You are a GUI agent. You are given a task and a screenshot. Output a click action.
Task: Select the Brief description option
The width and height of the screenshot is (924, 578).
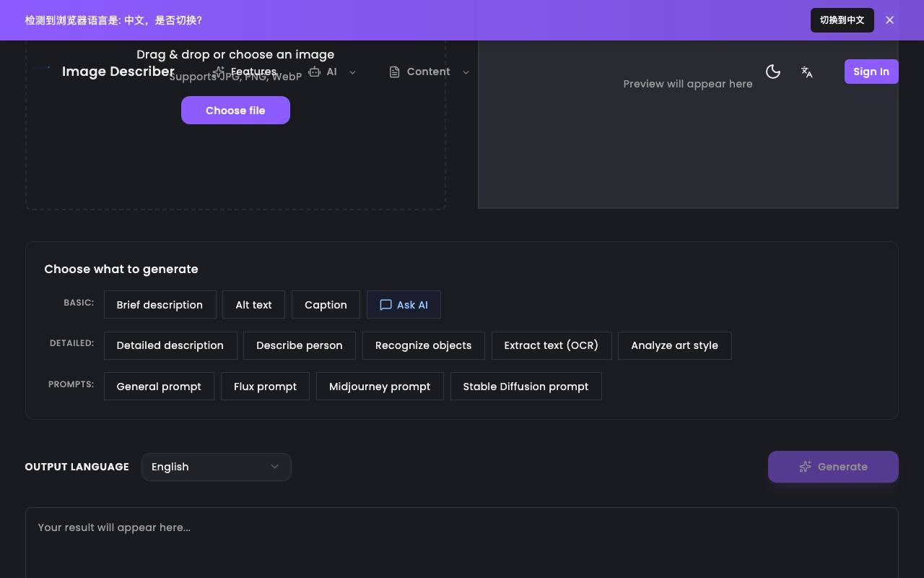pyautogui.click(x=160, y=305)
